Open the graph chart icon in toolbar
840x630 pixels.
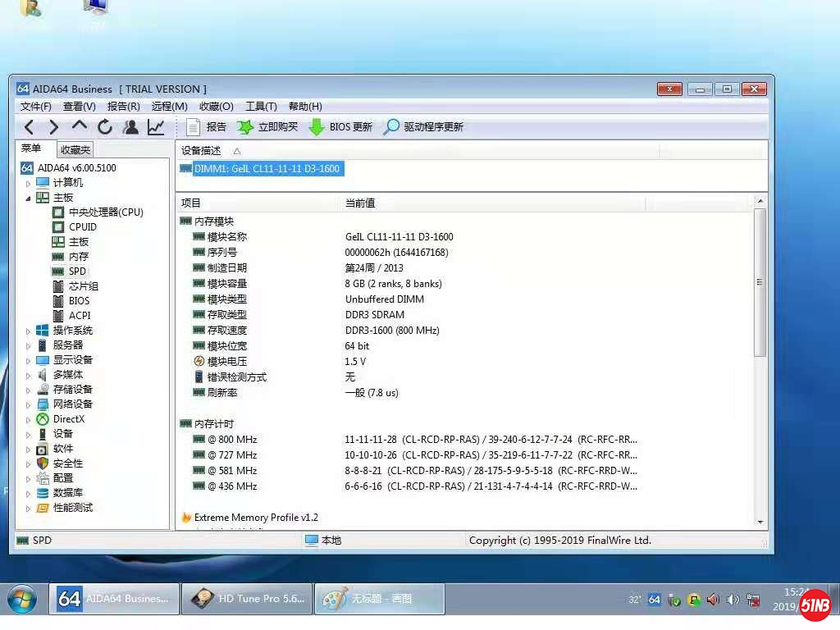tap(156, 127)
